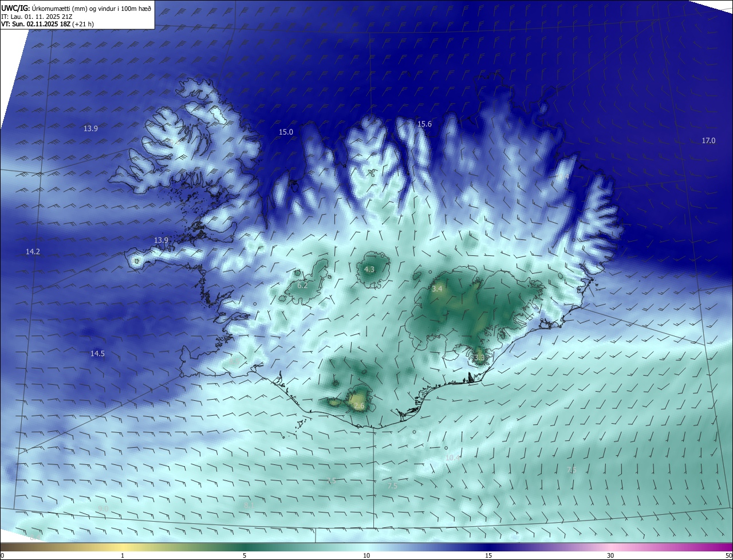Viewport: 733px width, 560px height.
Task: Click the 10 tick label on colour scale
Action: [x=366, y=555]
